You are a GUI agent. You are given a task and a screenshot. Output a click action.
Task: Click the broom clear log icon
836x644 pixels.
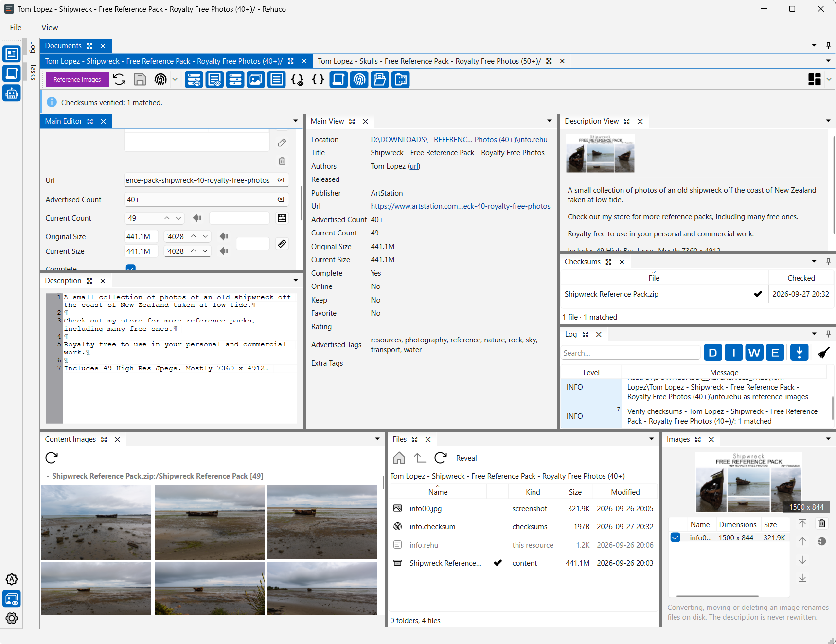coord(823,353)
